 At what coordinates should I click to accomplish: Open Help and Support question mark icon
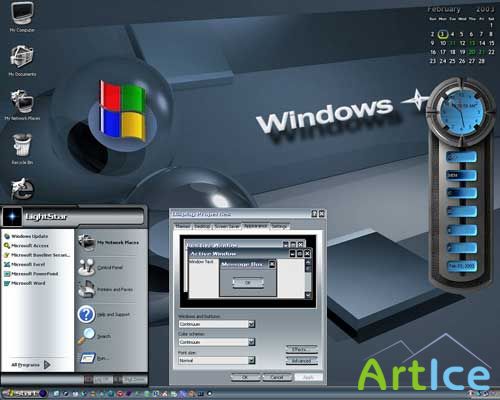tap(86, 314)
